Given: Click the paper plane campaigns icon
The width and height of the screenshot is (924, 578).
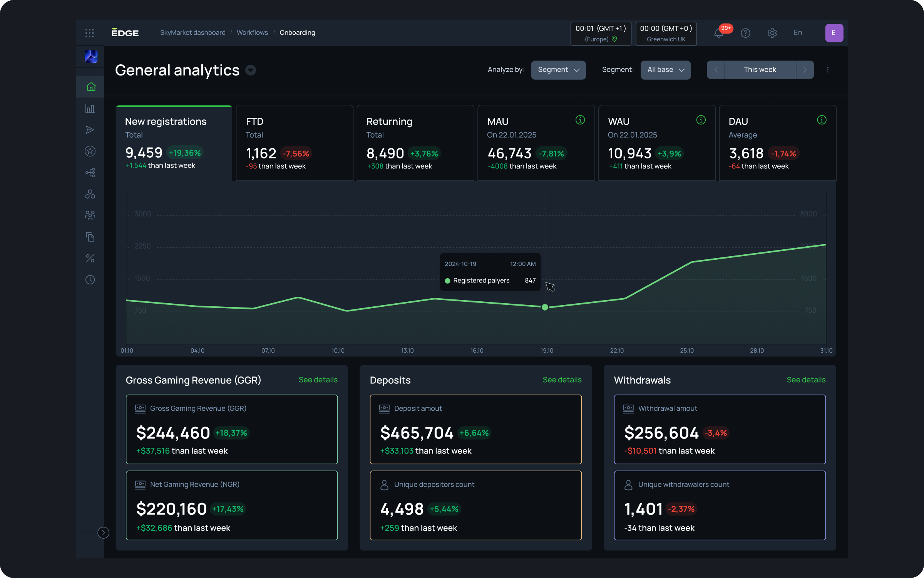Looking at the screenshot, I should click(x=90, y=130).
